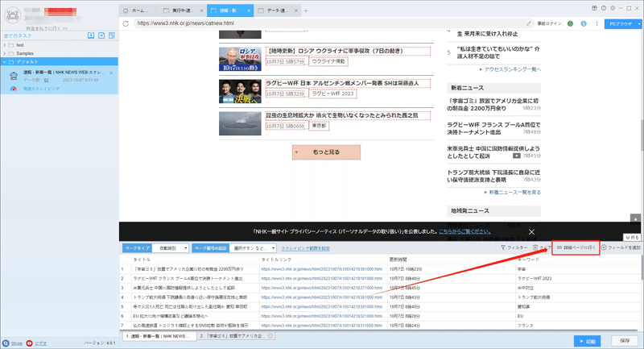This screenshot has width=644, height=349.
Task: Click the filter (フィルター) funnel button
Action: click(x=514, y=247)
